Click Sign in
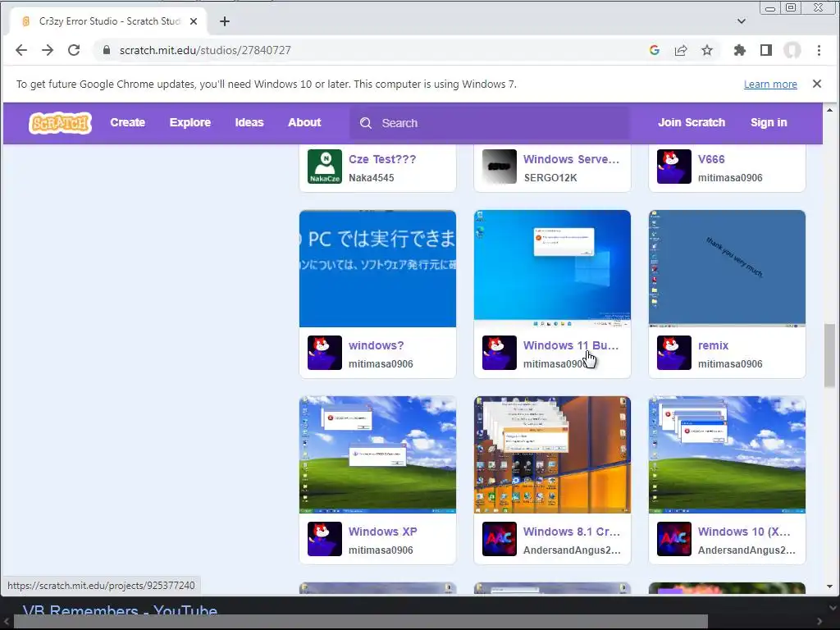This screenshot has width=840, height=630. [x=769, y=123]
